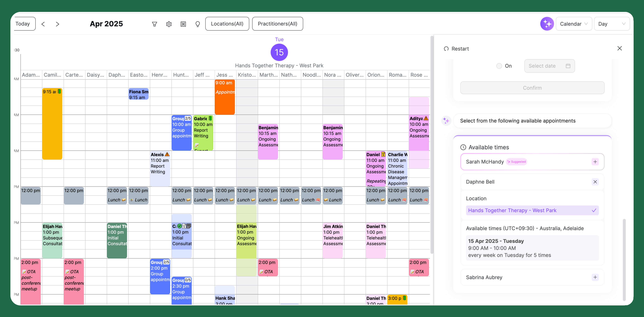Open the 2/5 Group appointment at 10:00 am
The height and width of the screenshot is (317, 644).
point(181,133)
